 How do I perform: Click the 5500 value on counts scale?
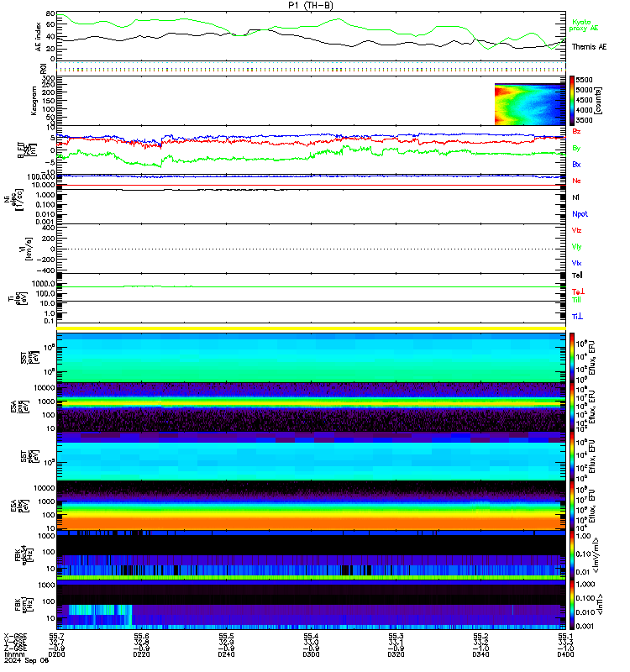[584, 80]
